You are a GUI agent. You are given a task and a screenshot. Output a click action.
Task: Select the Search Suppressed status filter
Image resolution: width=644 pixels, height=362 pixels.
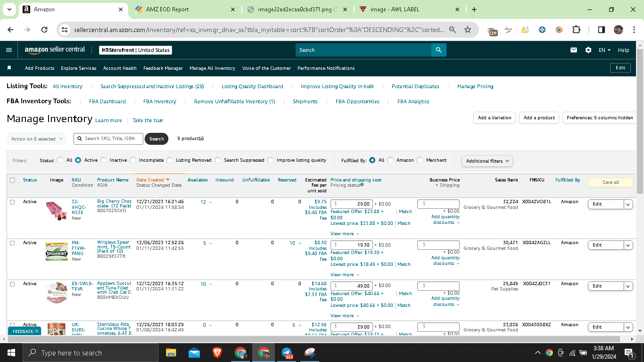pos(218,160)
